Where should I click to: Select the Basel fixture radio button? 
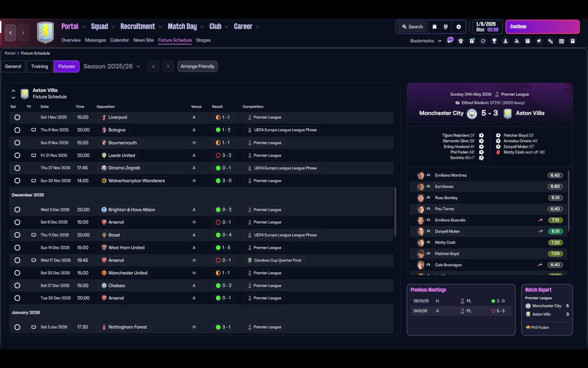click(x=17, y=235)
